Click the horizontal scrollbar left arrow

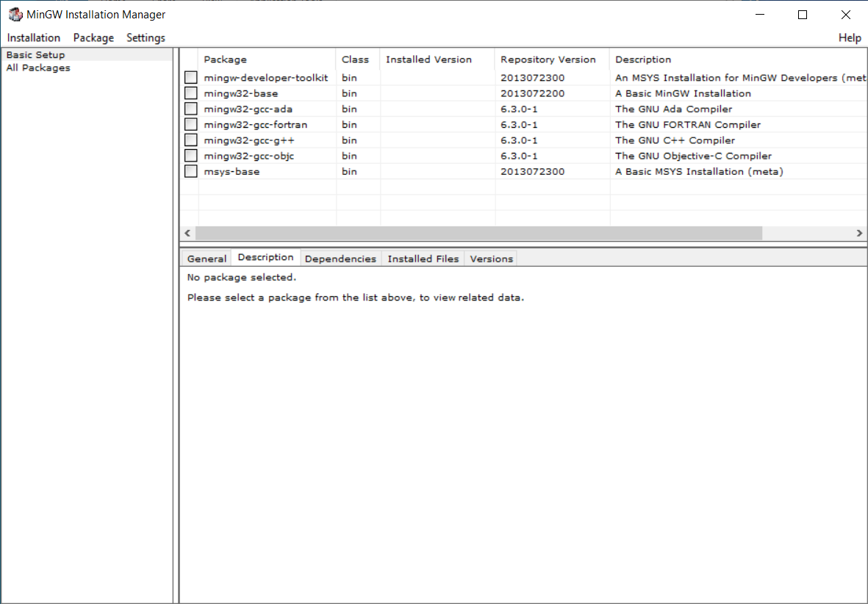click(x=187, y=233)
